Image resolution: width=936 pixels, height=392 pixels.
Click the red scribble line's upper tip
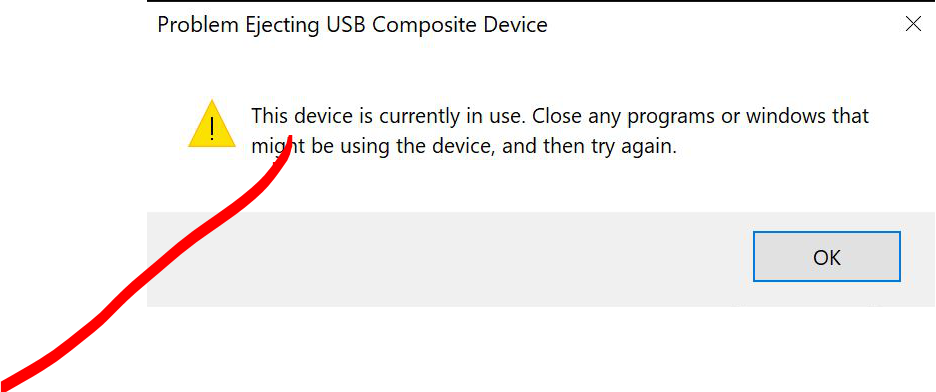(291, 140)
